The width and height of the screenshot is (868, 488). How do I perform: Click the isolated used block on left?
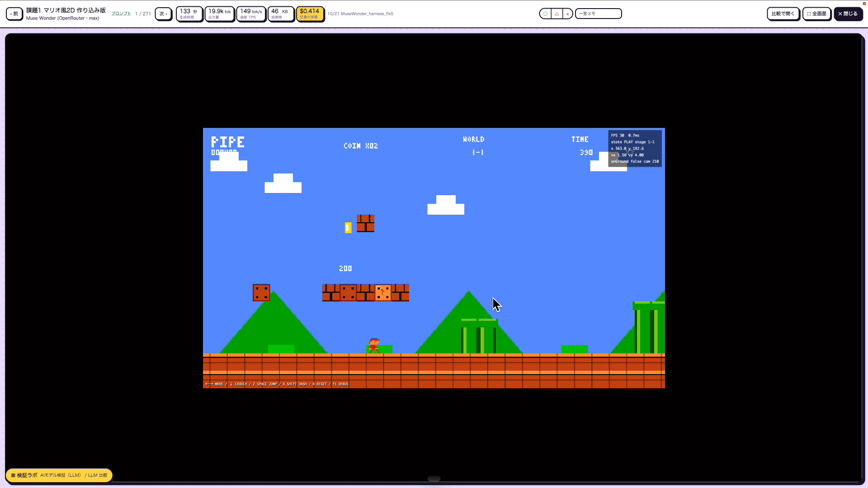click(261, 293)
